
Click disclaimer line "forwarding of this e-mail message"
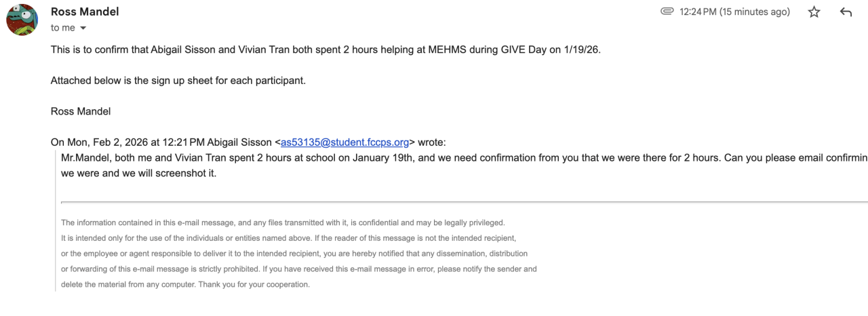tap(298, 269)
